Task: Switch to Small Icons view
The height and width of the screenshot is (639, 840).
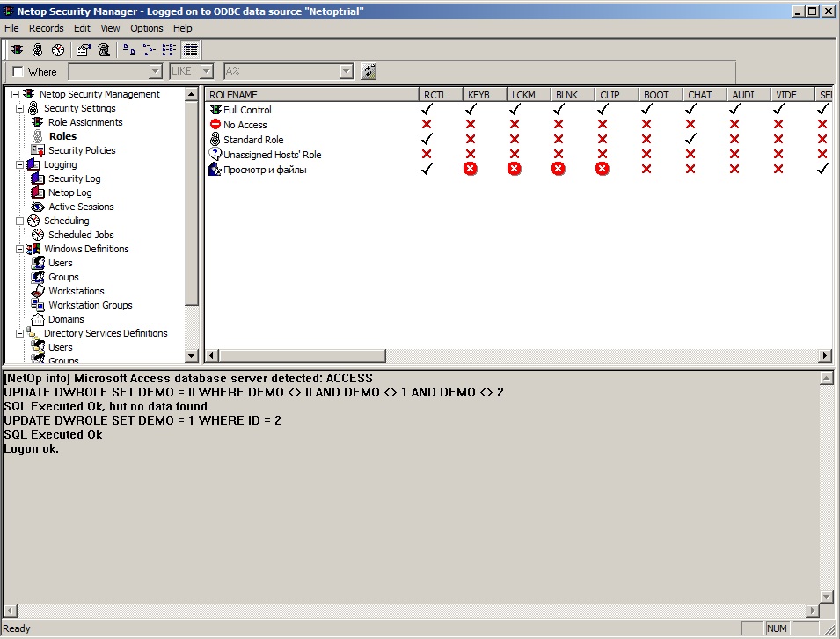Action: pyautogui.click(x=150, y=50)
